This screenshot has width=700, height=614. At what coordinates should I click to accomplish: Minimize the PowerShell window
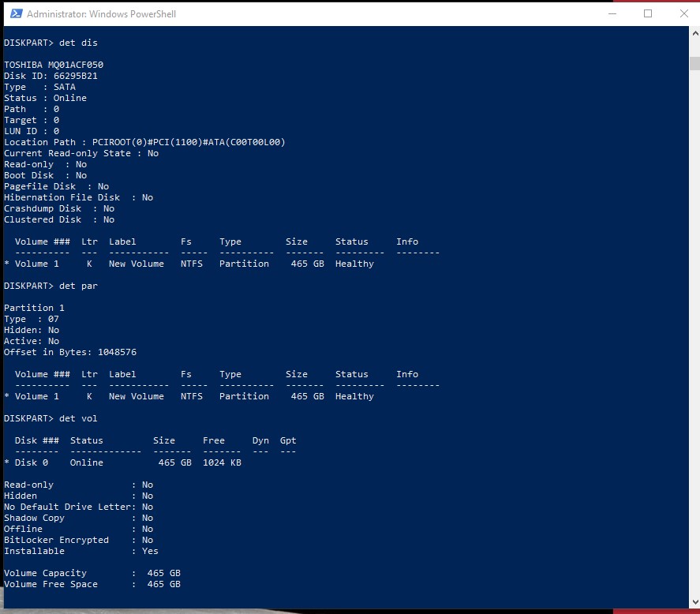(612, 13)
